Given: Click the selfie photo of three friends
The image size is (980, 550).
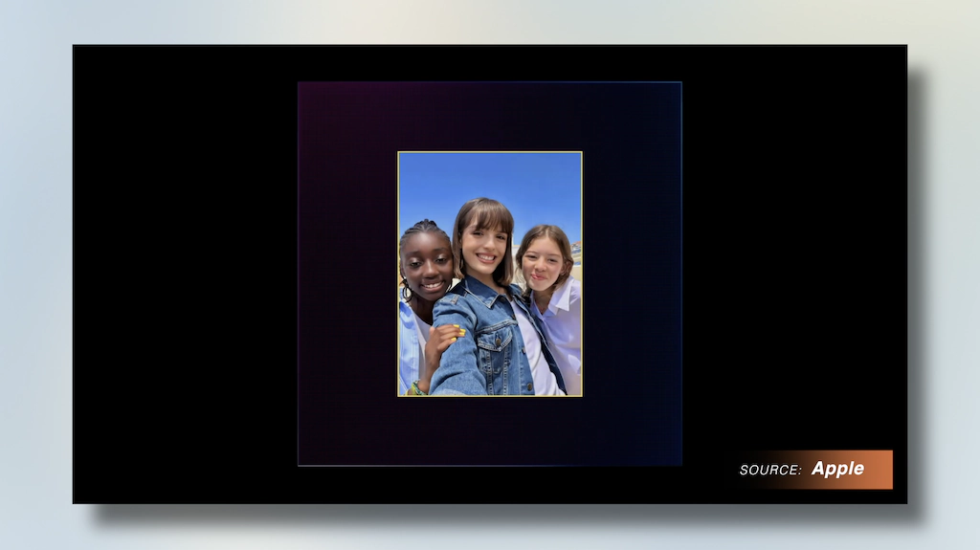Looking at the screenshot, I should 490,274.
